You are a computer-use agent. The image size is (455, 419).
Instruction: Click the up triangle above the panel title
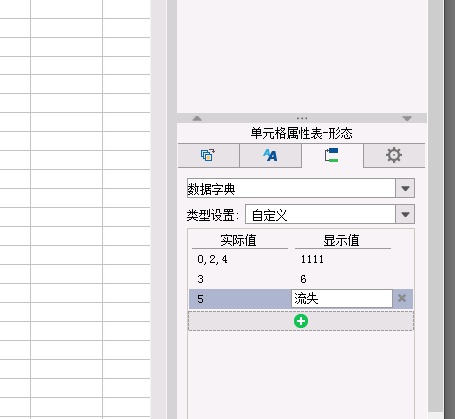pos(197,118)
